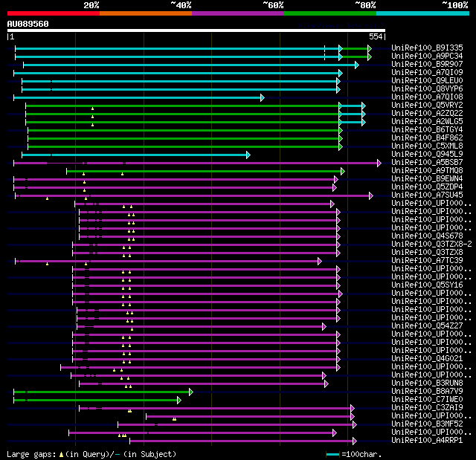Click the UniRef100_C3ZAI9 subject name
Screen dimensions: 476x460
pos(427,408)
